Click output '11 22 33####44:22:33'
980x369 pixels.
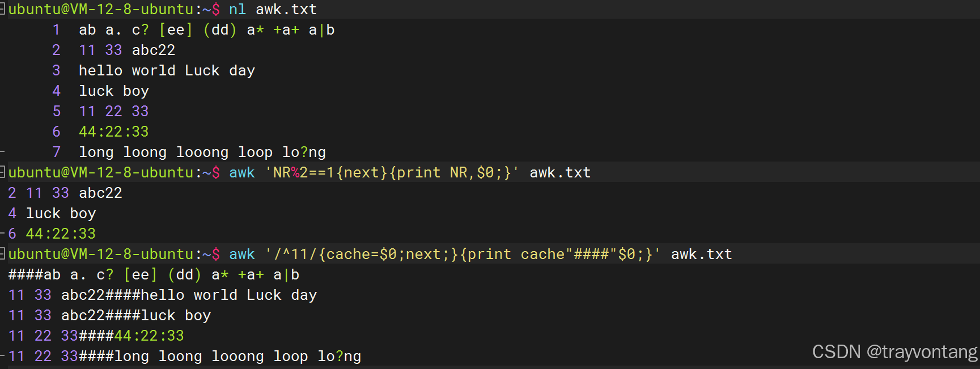click(96, 336)
